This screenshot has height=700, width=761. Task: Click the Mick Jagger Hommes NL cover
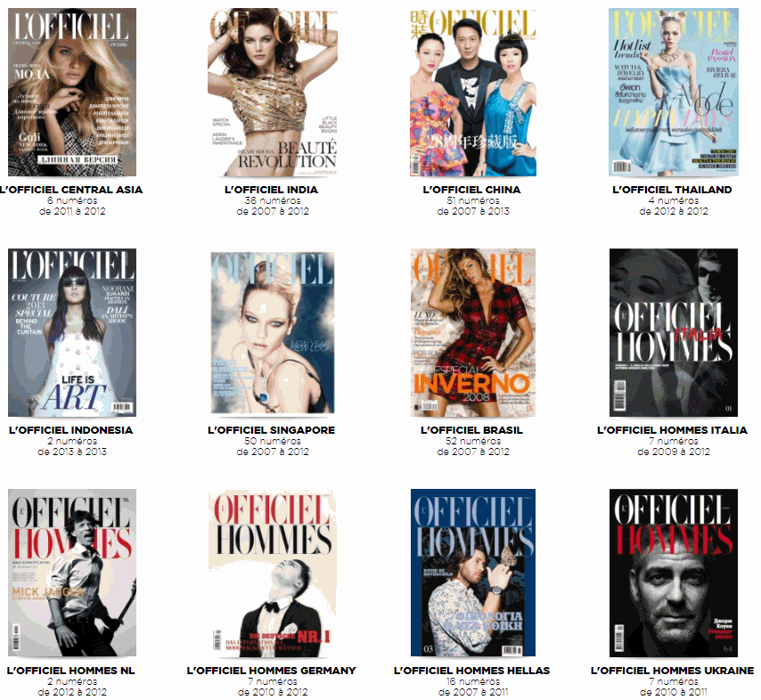tap(71, 574)
